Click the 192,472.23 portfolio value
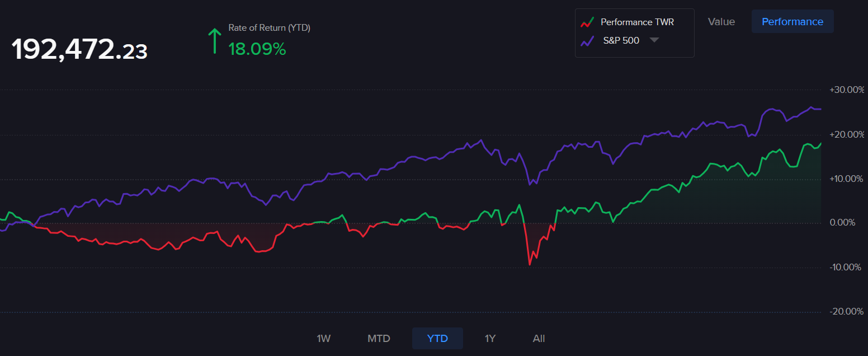The width and height of the screenshot is (868, 356). (x=79, y=50)
